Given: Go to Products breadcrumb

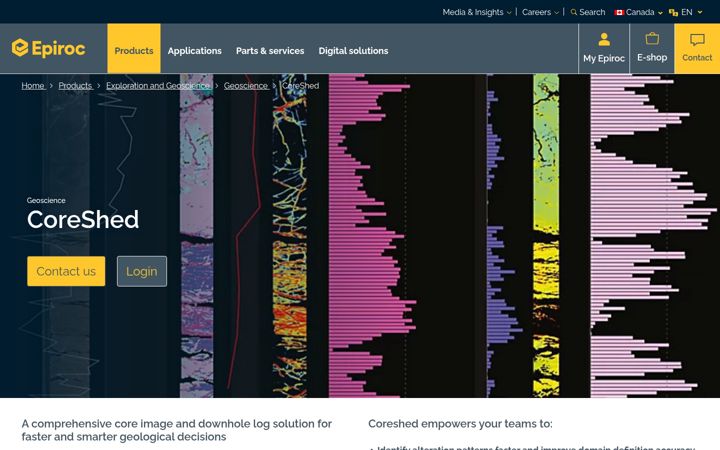Looking at the screenshot, I should pyautogui.click(x=75, y=86).
